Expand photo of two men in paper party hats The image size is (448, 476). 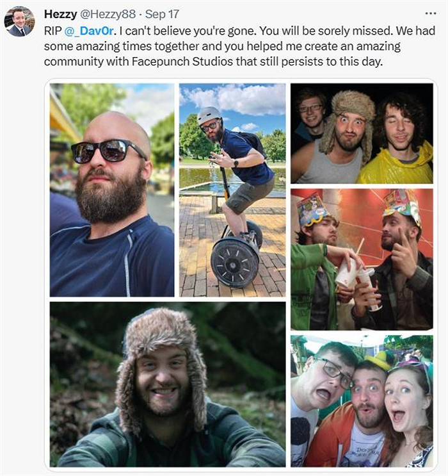point(362,259)
